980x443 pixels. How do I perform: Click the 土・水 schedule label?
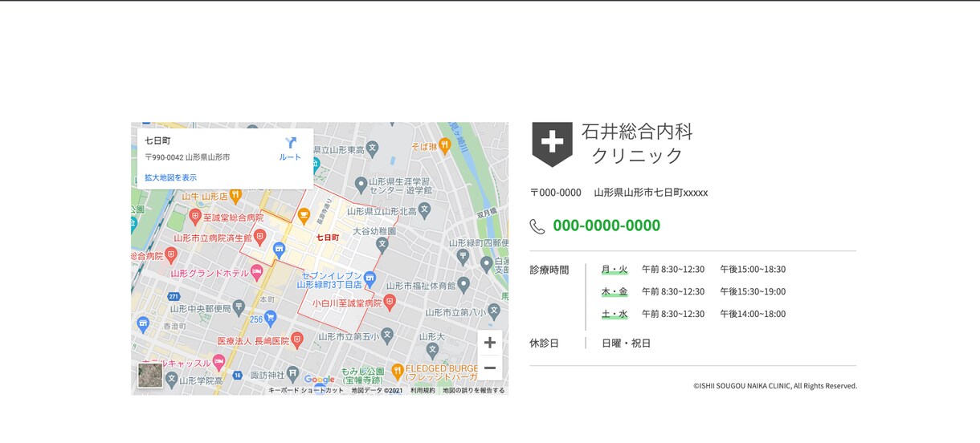615,315
